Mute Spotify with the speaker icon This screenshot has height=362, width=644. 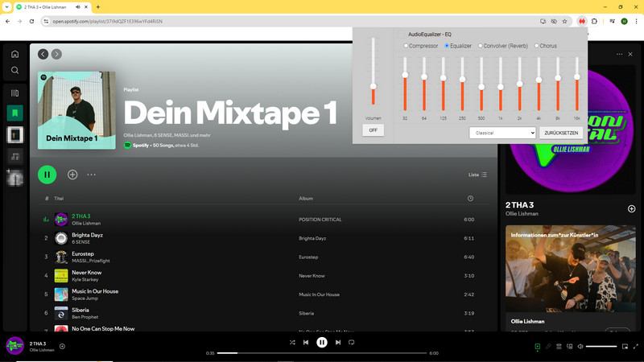tap(580, 347)
